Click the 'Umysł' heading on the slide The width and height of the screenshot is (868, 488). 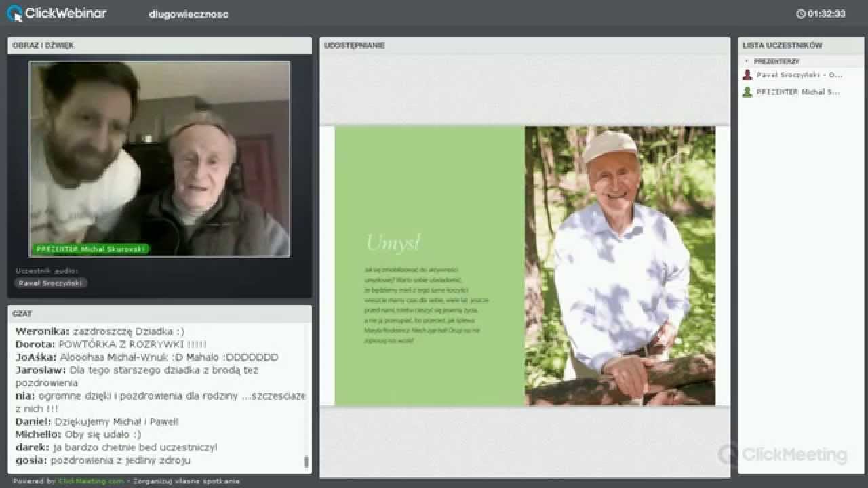pos(393,242)
